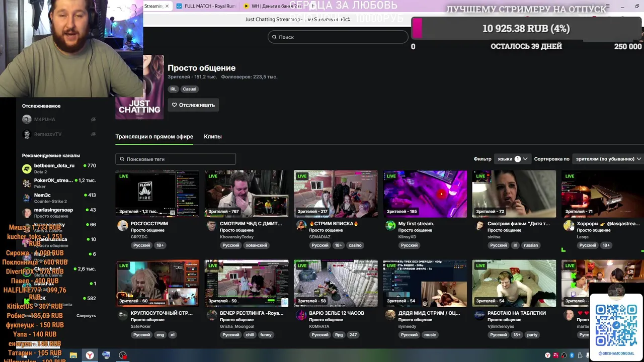This screenshot has width=644, height=362.
Task: Click the KlinsyXD streamer avatar
Action: click(x=390, y=225)
